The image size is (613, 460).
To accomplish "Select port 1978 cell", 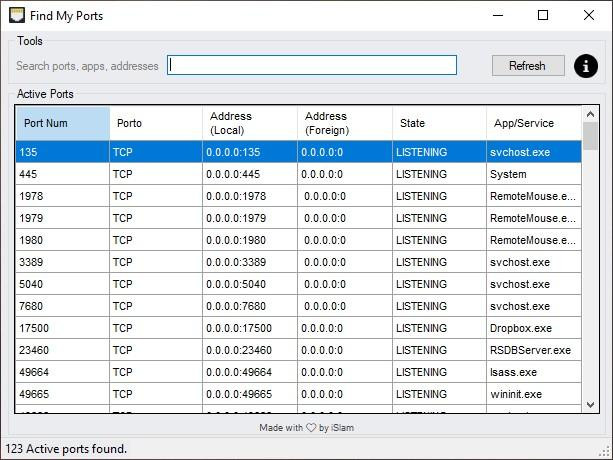I will point(63,196).
